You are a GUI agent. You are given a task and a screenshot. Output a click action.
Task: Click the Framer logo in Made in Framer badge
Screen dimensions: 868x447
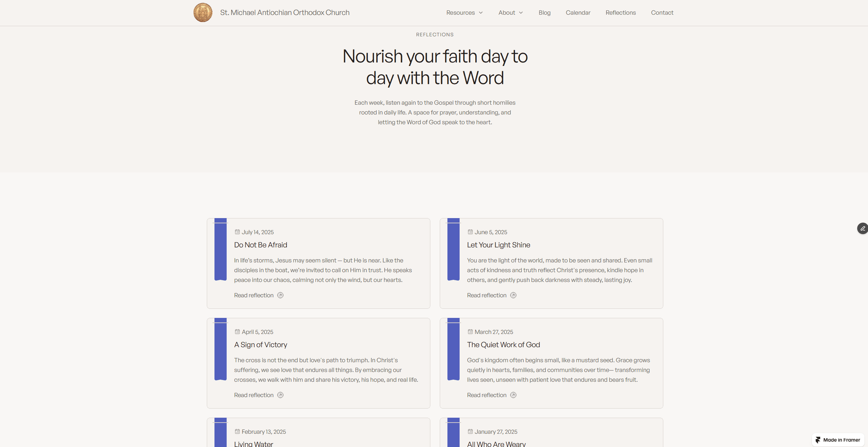[x=818, y=440]
